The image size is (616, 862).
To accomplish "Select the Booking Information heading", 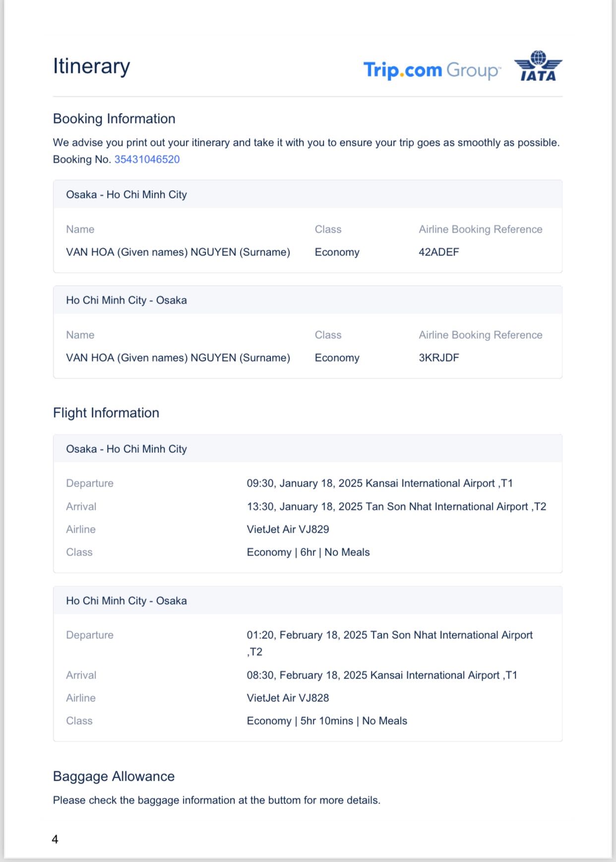I will click(x=114, y=119).
